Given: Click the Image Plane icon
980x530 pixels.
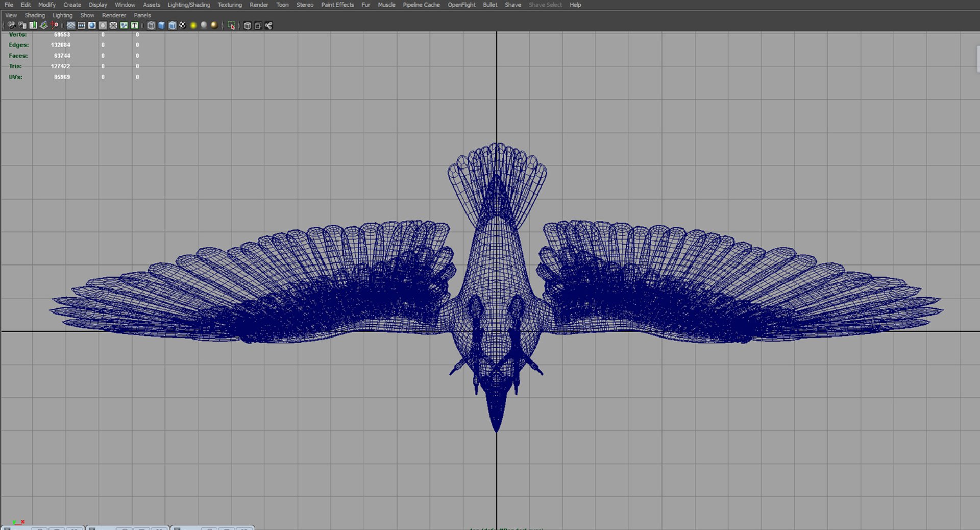Looking at the screenshot, I should click(x=43, y=25).
